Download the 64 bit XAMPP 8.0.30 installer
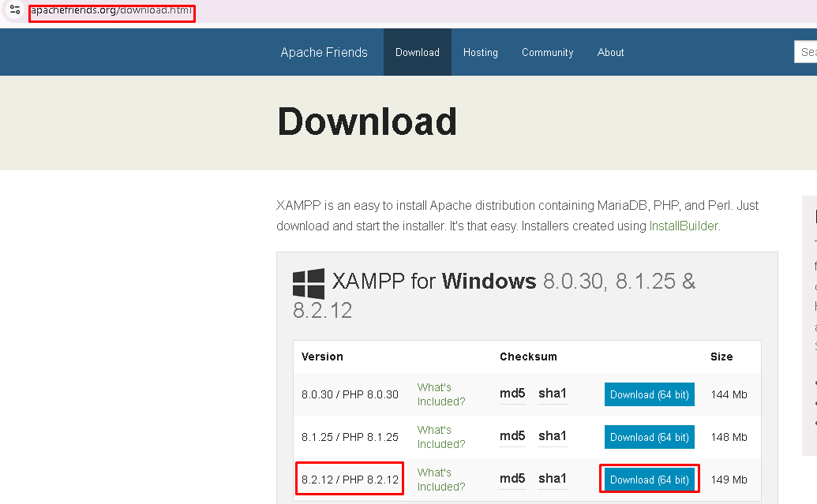 [x=649, y=394]
